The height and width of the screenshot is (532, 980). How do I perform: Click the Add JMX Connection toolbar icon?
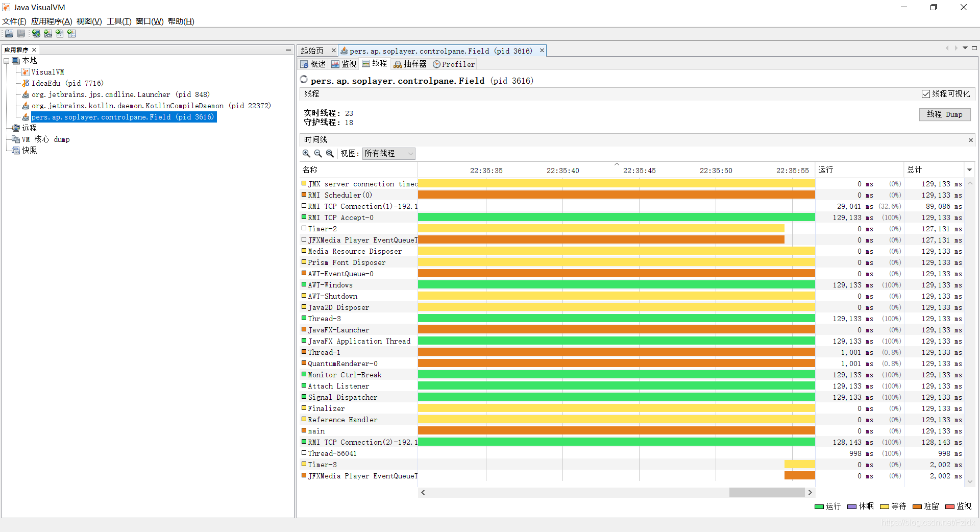click(x=48, y=34)
